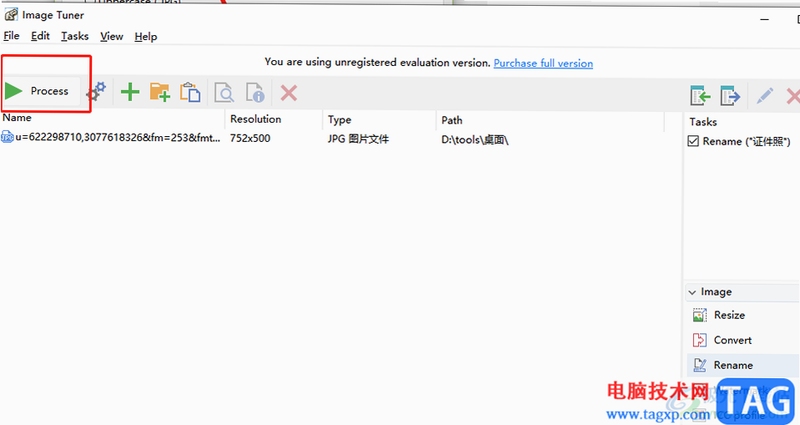Click the Resize task icon
Screen dimensions: 800x425
point(699,315)
